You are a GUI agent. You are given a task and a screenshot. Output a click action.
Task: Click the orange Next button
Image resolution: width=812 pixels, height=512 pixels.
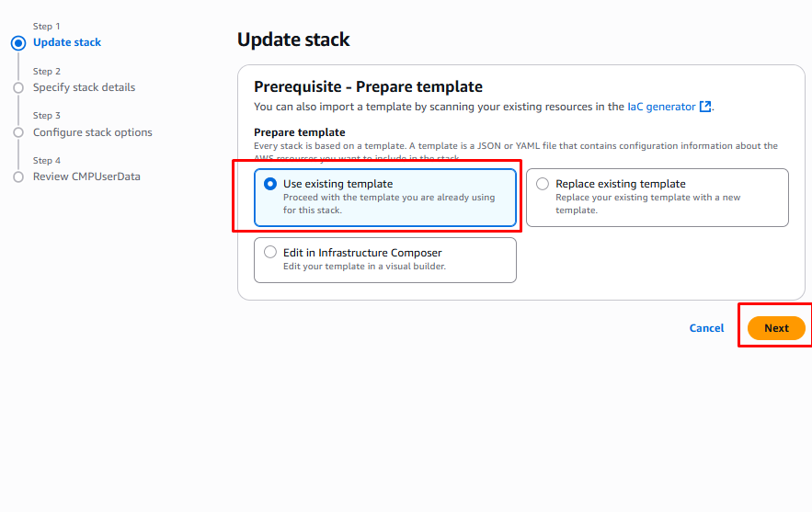point(776,328)
